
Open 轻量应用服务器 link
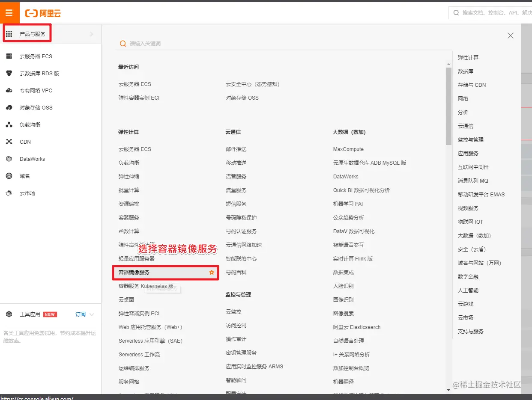137,258
